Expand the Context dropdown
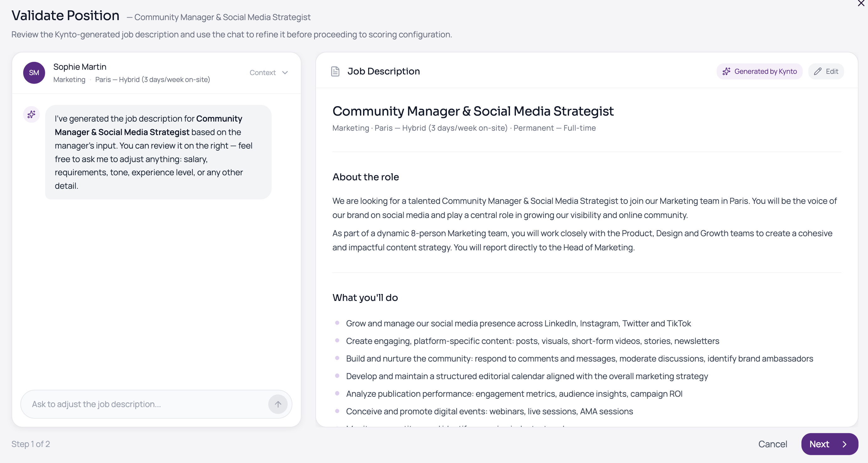This screenshot has width=868, height=463. [x=269, y=73]
